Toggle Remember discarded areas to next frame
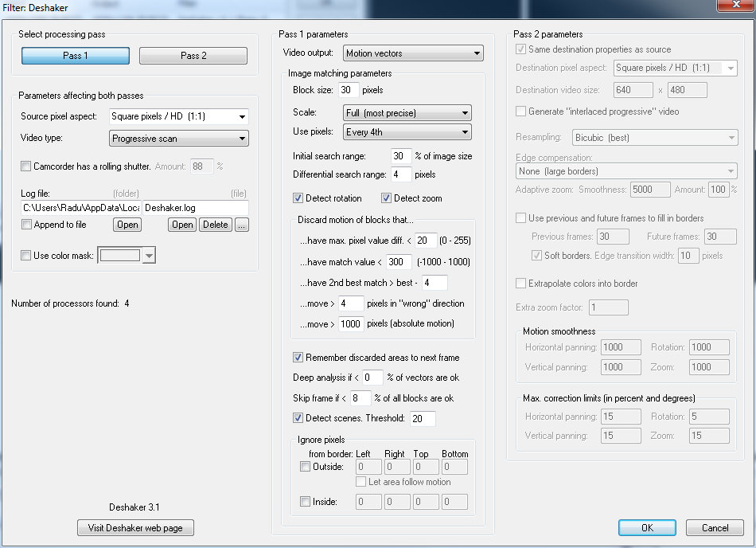The image size is (756, 548). tap(298, 358)
